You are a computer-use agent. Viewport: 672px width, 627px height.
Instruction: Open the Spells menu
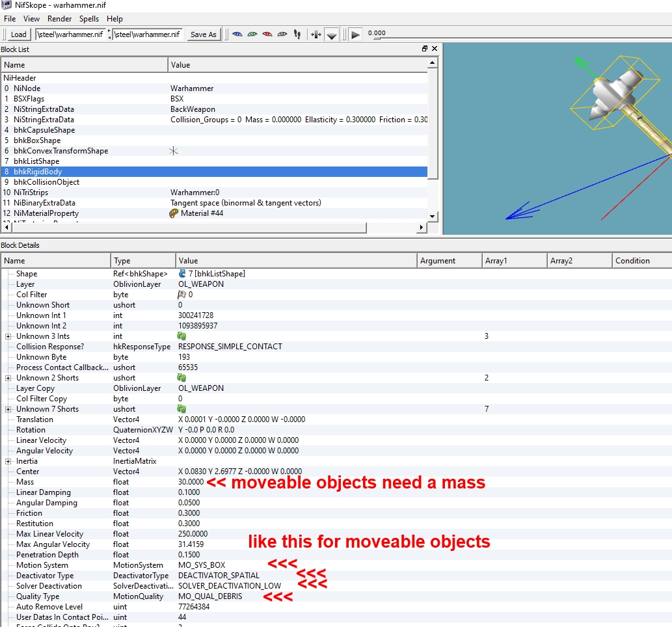click(89, 19)
